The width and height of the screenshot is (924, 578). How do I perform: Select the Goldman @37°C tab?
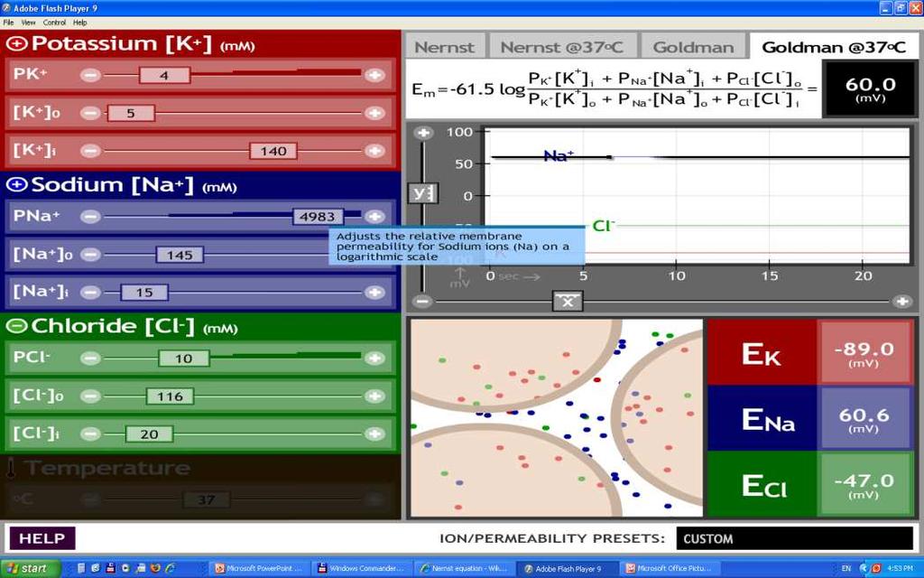[x=833, y=47]
